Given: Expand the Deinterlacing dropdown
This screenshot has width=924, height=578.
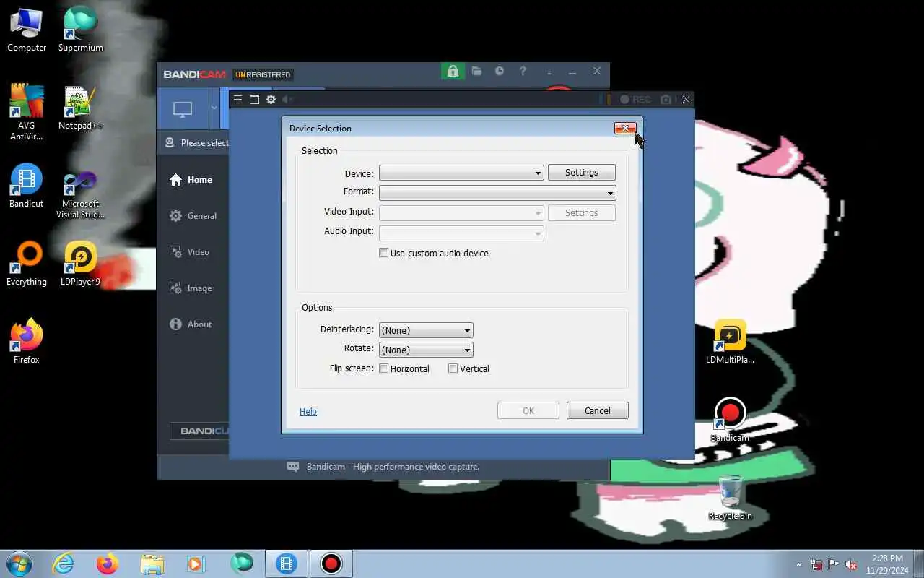Looking at the screenshot, I should (426, 330).
